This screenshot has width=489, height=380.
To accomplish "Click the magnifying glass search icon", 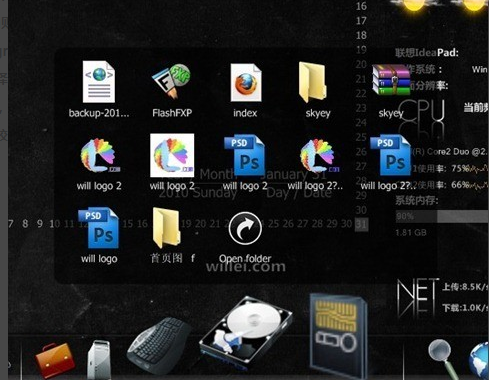I will [x=444, y=358].
